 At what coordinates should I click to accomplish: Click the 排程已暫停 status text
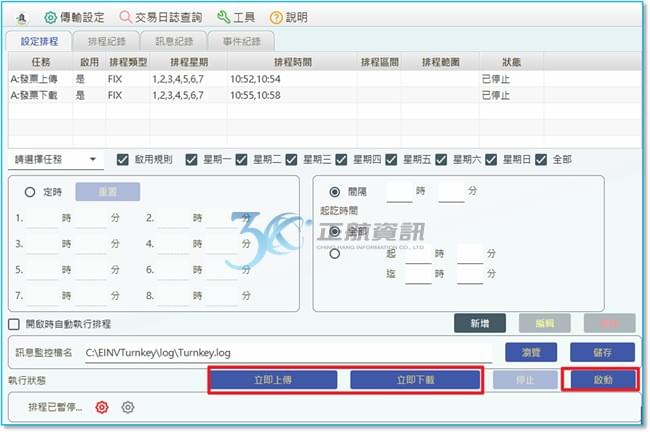click(x=55, y=408)
